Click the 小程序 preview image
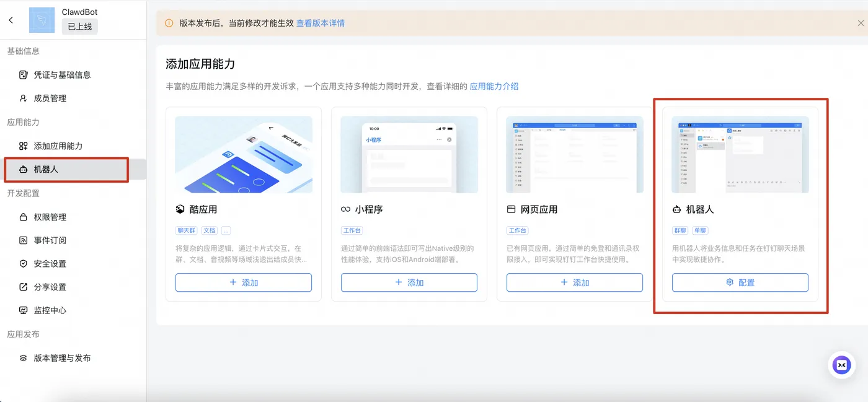Image resolution: width=868 pixels, height=402 pixels. click(409, 154)
